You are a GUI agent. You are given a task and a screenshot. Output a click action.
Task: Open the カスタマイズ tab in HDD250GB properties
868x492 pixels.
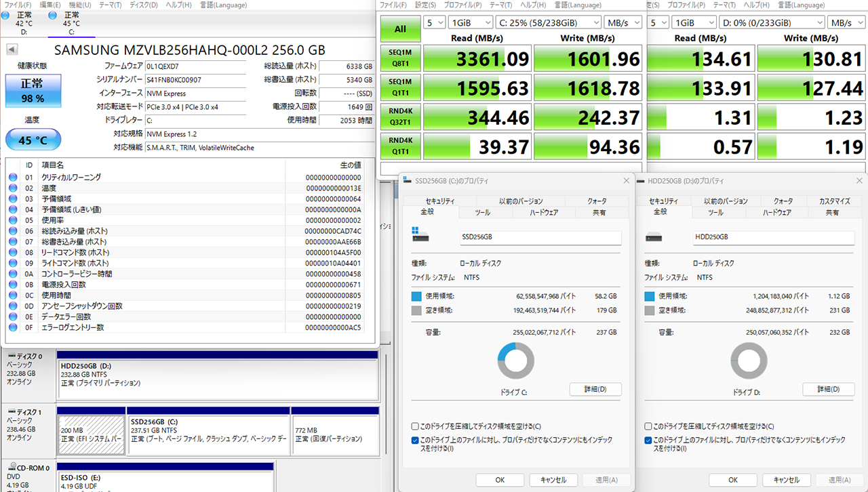834,201
